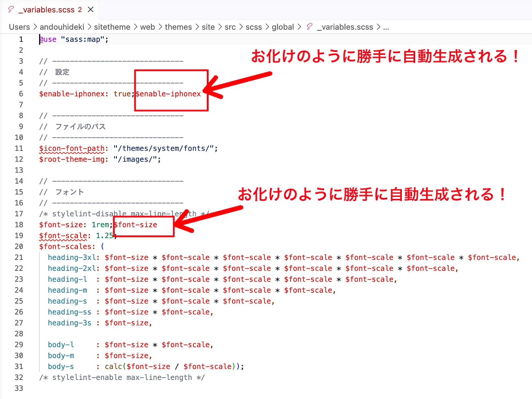Click the stylelint-enable max-line-length comment

tap(122, 378)
